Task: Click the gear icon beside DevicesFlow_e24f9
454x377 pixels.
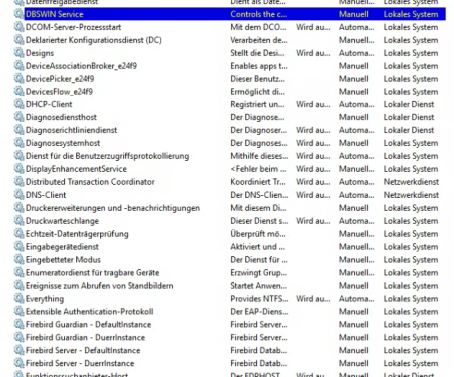Action: click(19, 92)
